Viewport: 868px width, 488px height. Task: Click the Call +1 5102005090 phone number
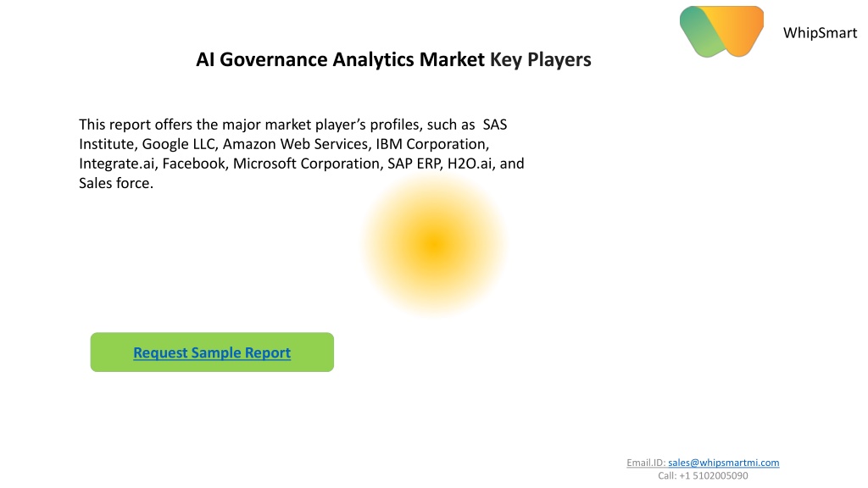pos(703,476)
